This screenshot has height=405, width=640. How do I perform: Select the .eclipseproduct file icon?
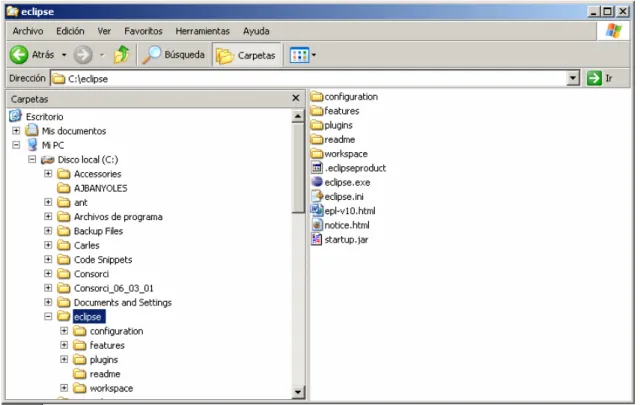(x=317, y=167)
